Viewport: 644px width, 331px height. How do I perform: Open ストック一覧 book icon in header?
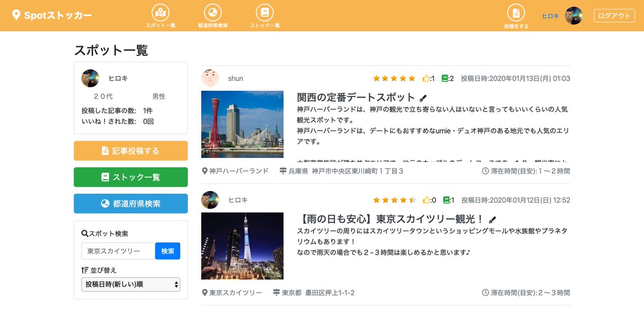[x=265, y=12]
